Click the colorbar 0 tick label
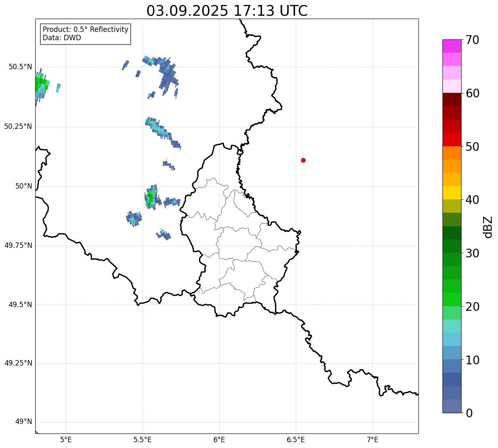 (469, 413)
